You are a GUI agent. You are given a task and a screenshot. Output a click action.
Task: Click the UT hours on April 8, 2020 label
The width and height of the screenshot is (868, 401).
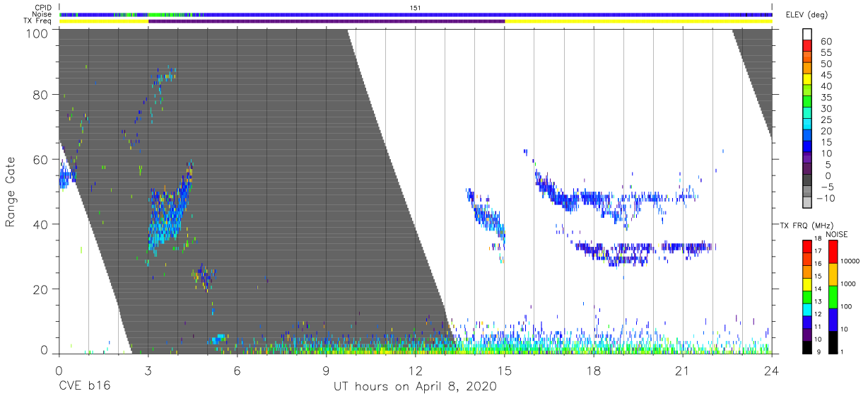click(x=416, y=387)
